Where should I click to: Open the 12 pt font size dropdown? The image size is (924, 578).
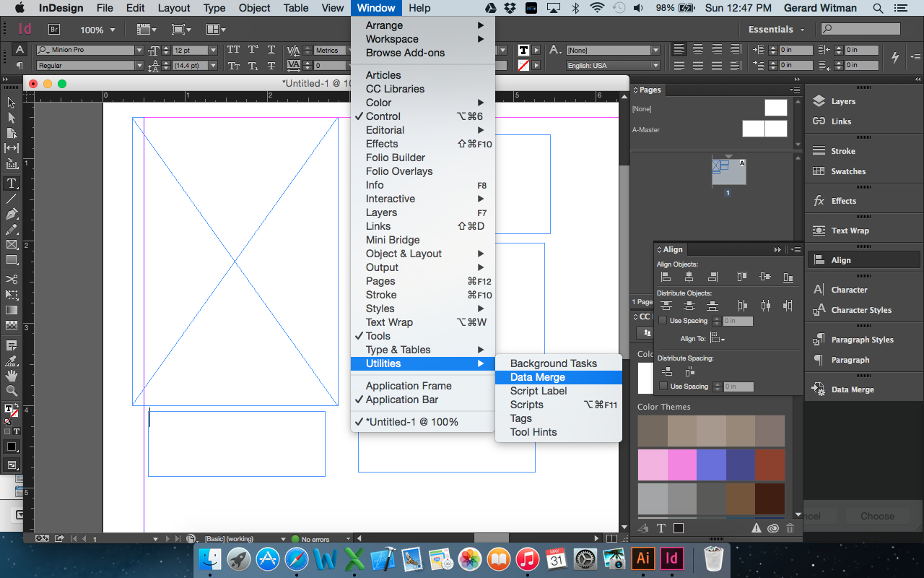[x=214, y=51]
